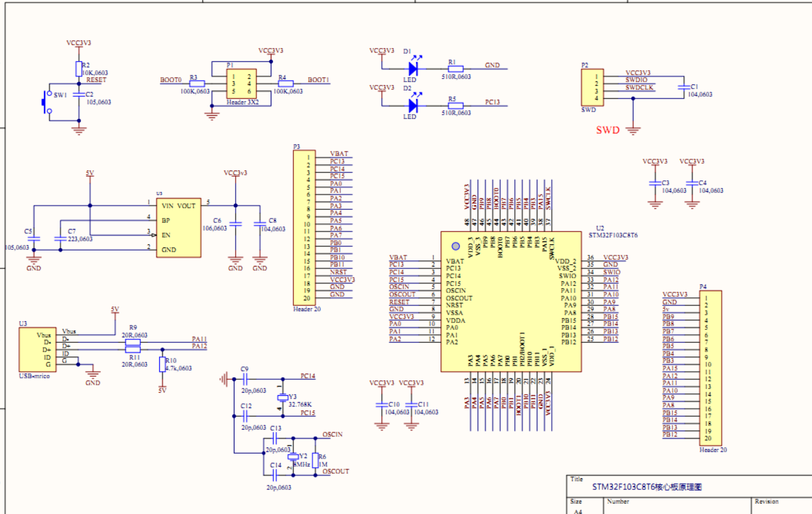Click the pin 1 dot marker on U2
The height and width of the screenshot is (514, 812).
pyautogui.click(x=455, y=246)
